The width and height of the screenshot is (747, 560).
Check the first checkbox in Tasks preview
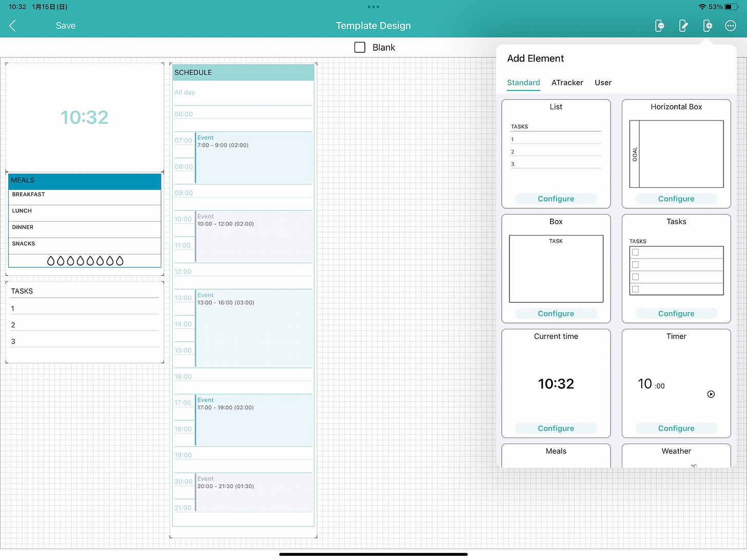point(635,252)
